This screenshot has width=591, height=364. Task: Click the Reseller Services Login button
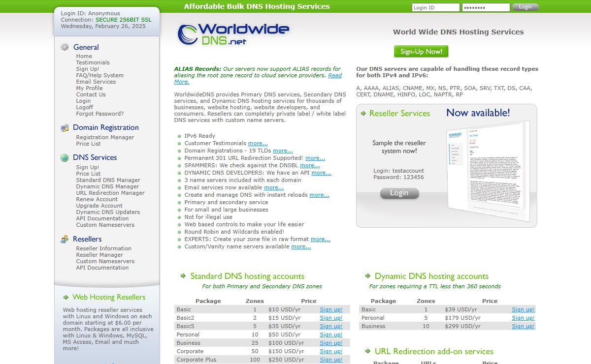[x=399, y=193]
